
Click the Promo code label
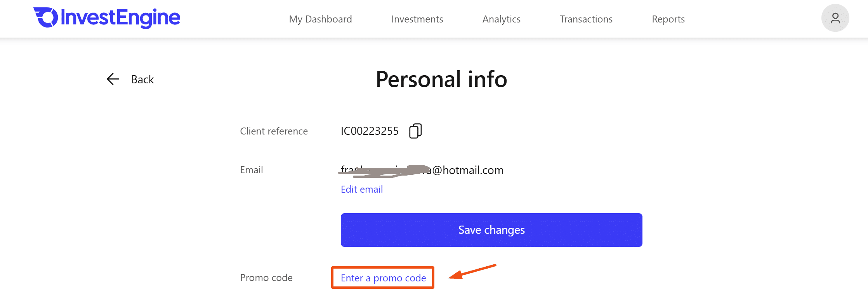point(266,278)
